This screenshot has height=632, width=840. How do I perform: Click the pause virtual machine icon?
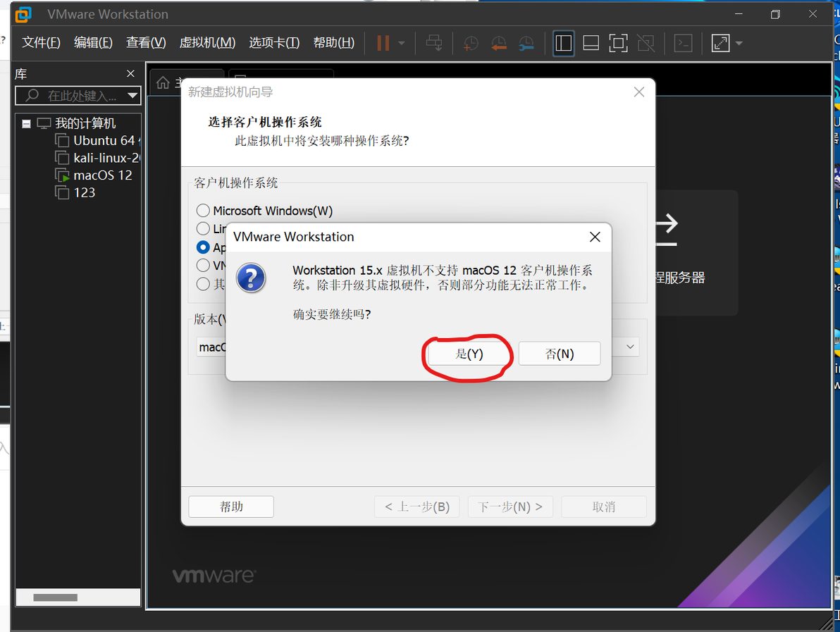pos(383,43)
